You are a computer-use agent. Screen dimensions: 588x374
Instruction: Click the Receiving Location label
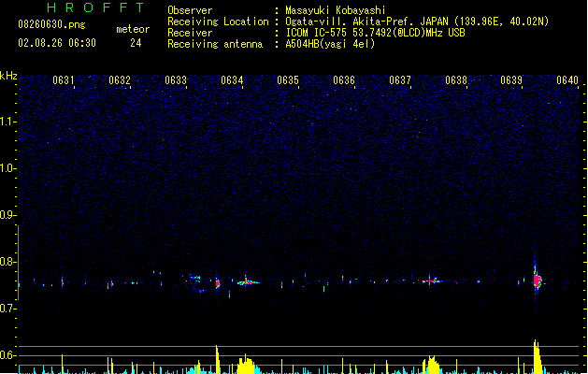[x=218, y=22]
